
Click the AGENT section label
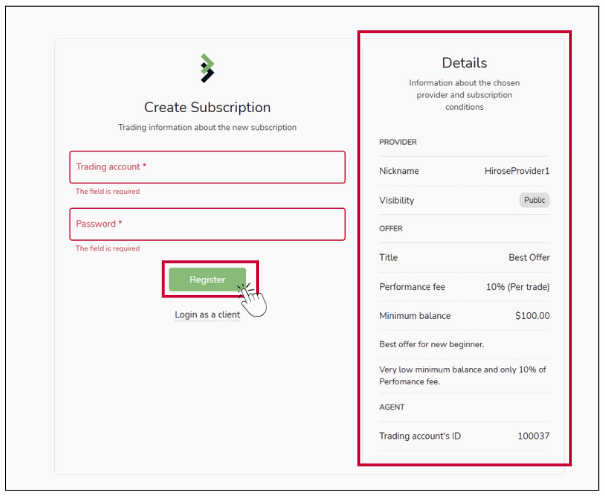(391, 407)
